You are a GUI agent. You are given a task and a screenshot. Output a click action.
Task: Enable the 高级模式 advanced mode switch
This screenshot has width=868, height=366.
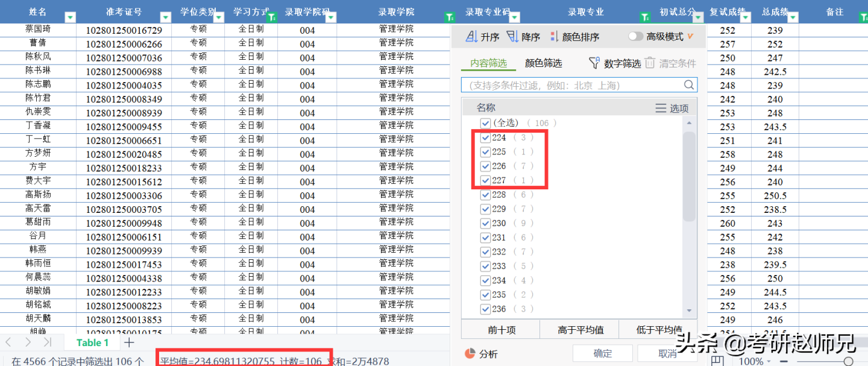(x=636, y=36)
